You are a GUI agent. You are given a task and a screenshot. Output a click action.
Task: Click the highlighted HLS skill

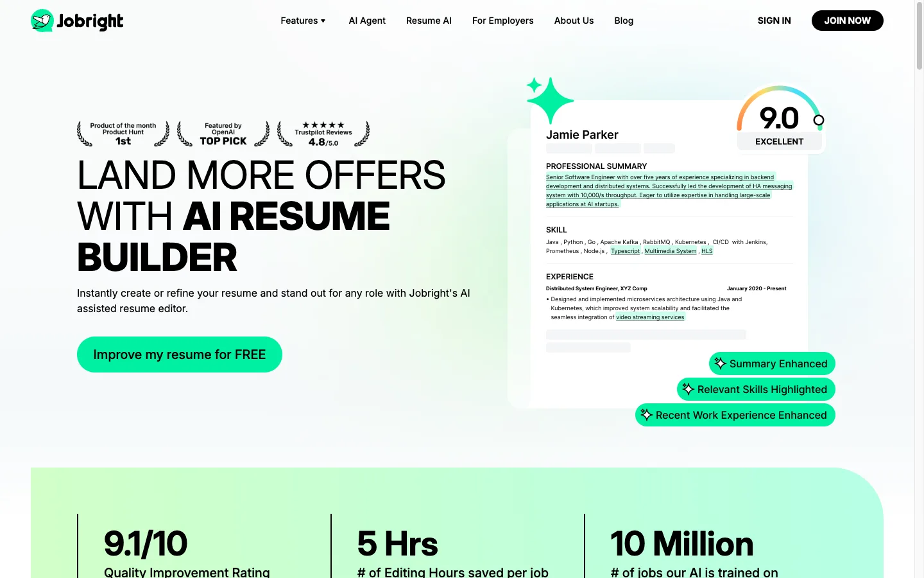pos(707,251)
